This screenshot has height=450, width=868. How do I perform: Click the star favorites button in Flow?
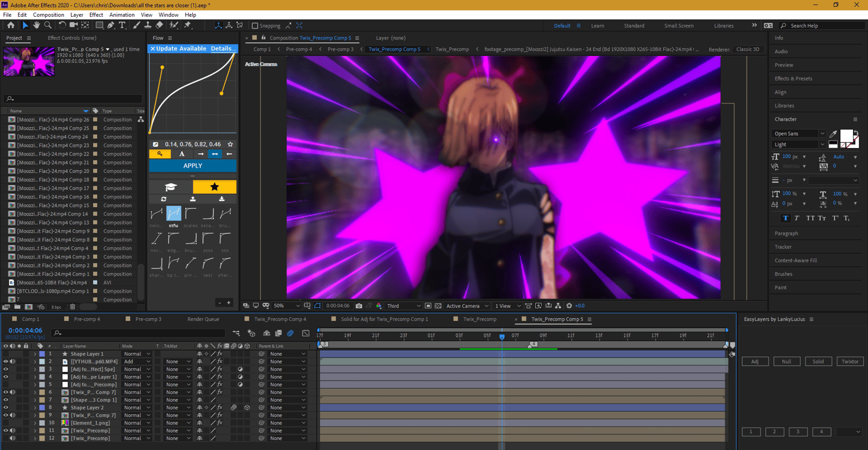(x=215, y=187)
